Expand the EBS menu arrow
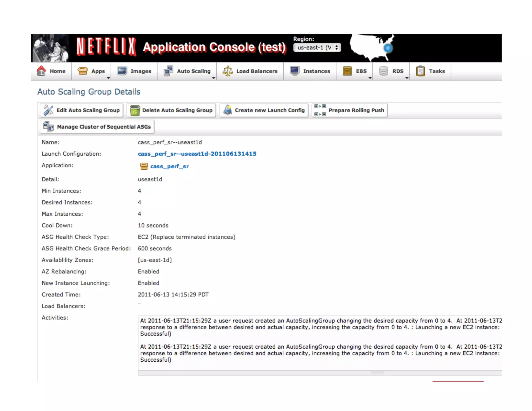Image resolution: width=532 pixels, height=411 pixels. (x=370, y=78)
